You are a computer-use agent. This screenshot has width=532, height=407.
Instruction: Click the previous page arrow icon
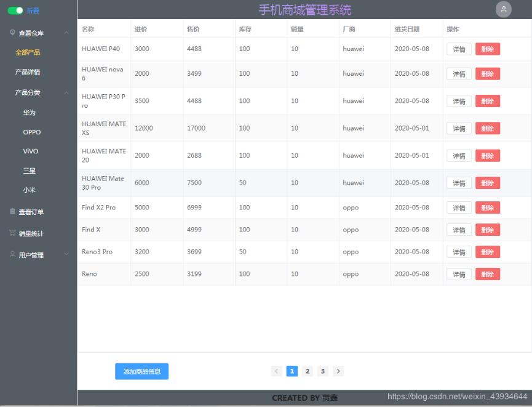[x=276, y=371]
